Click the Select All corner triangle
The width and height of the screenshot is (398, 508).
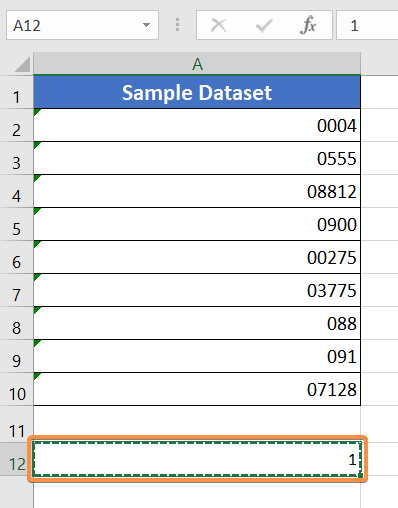[22, 64]
